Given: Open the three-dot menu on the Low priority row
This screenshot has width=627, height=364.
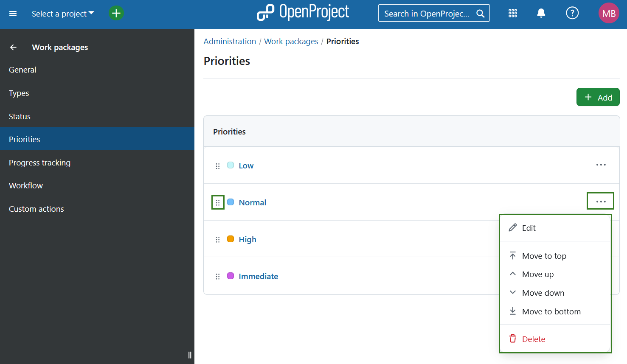Looking at the screenshot, I should [601, 165].
